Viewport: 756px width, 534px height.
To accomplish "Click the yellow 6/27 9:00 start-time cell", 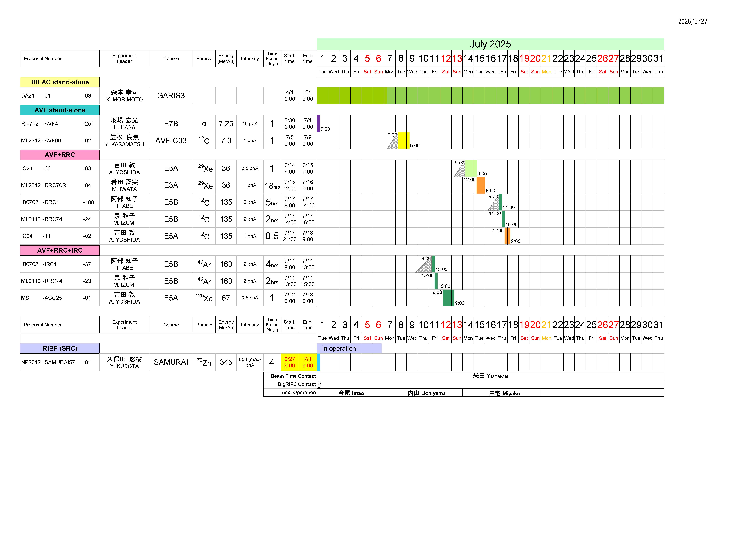I will (x=290, y=362).
